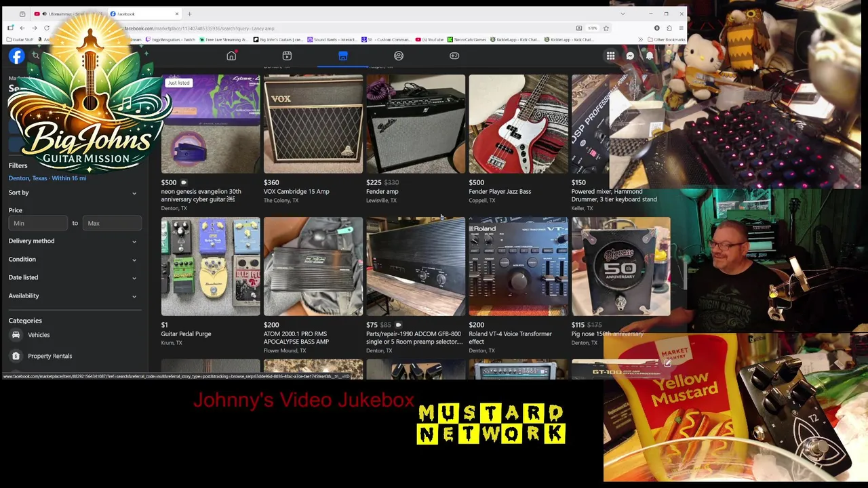868x488 pixels.
Task: Open the Other Bookmarks folder
Action: (x=665, y=39)
